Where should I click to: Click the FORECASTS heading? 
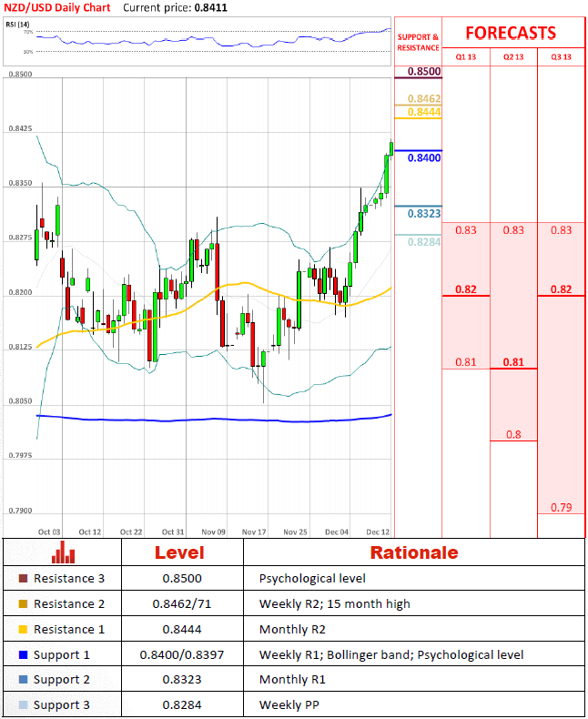tap(511, 33)
